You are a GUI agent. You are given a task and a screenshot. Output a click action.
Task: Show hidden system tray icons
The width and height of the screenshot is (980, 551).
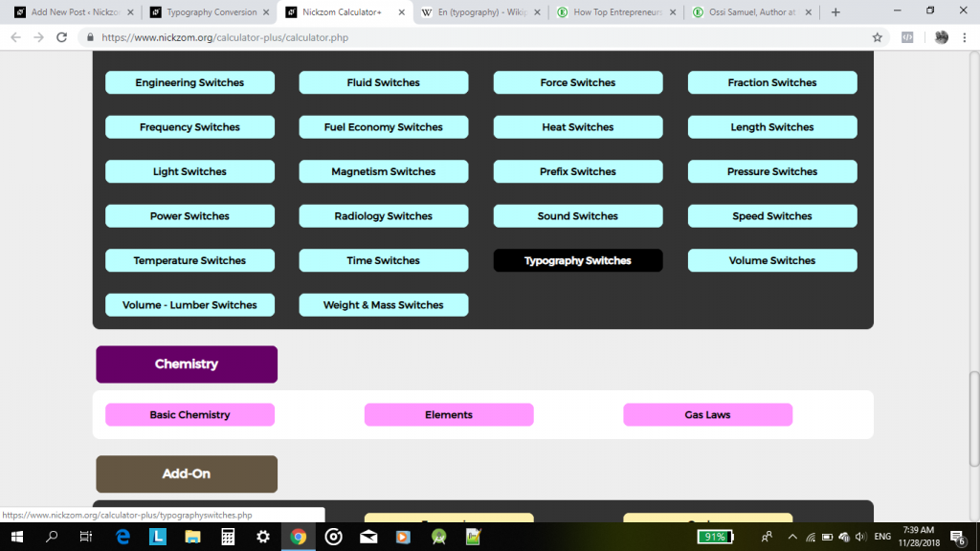(792, 537)
